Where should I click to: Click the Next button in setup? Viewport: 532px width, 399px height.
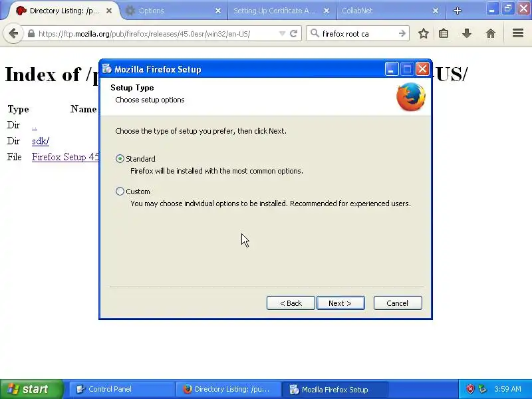(340, 303)
